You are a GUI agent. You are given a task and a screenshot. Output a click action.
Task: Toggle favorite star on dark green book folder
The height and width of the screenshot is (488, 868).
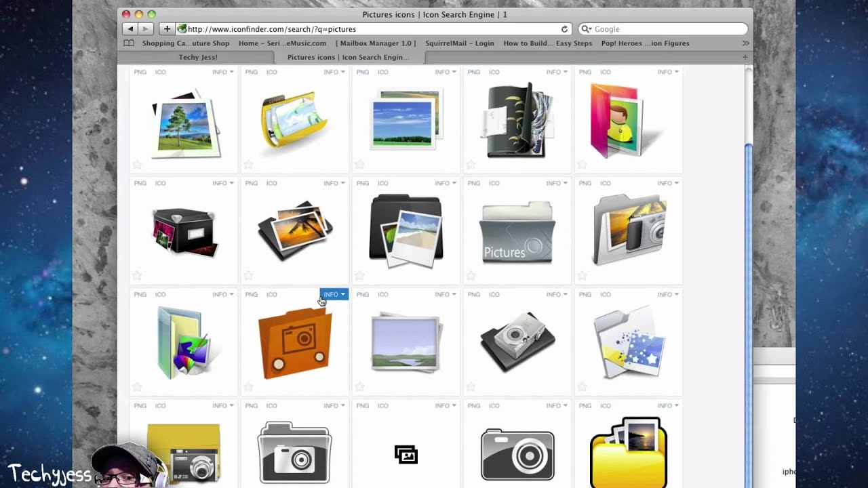click(x=471, y=165)
